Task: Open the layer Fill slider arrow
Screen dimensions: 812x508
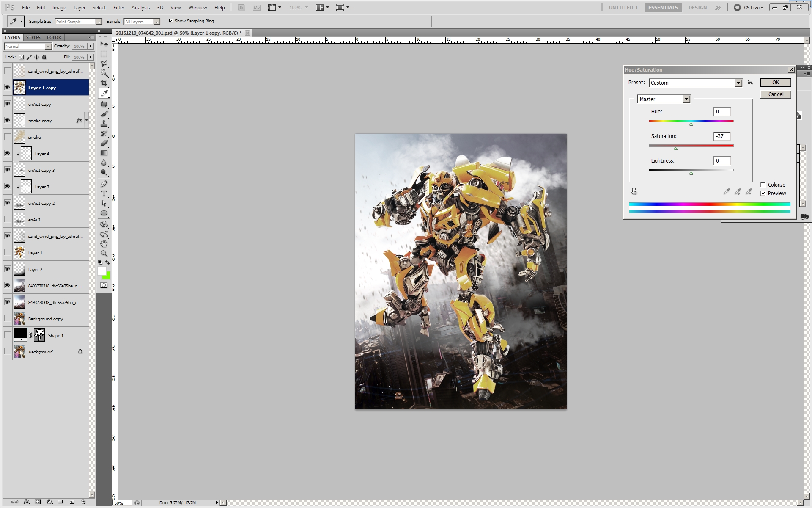Action: 90,57
